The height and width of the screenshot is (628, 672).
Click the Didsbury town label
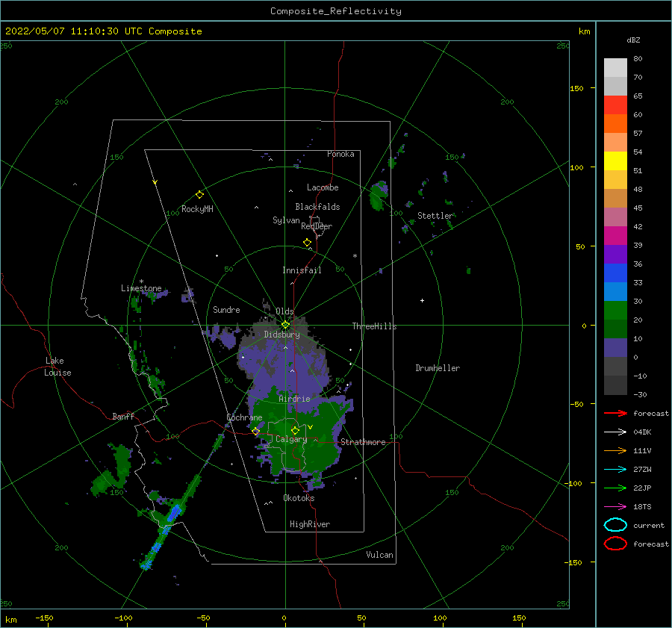(281, 335)
